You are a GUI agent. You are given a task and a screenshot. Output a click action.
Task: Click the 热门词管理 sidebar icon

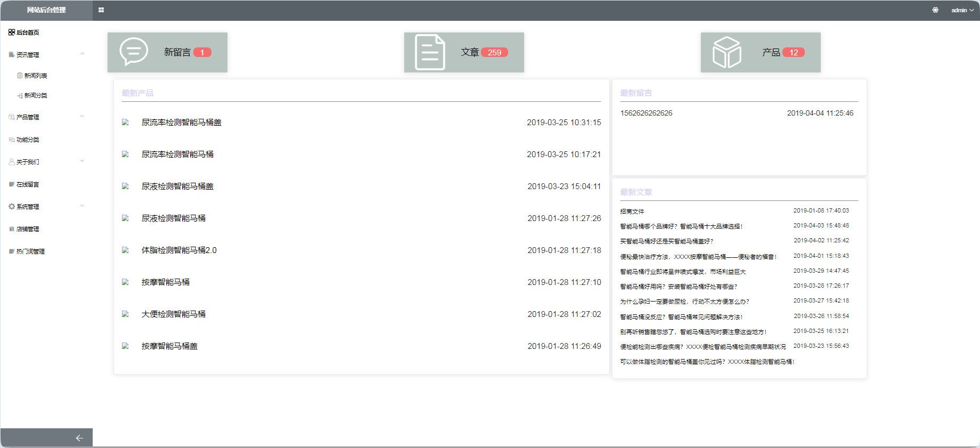click(12, 251)
